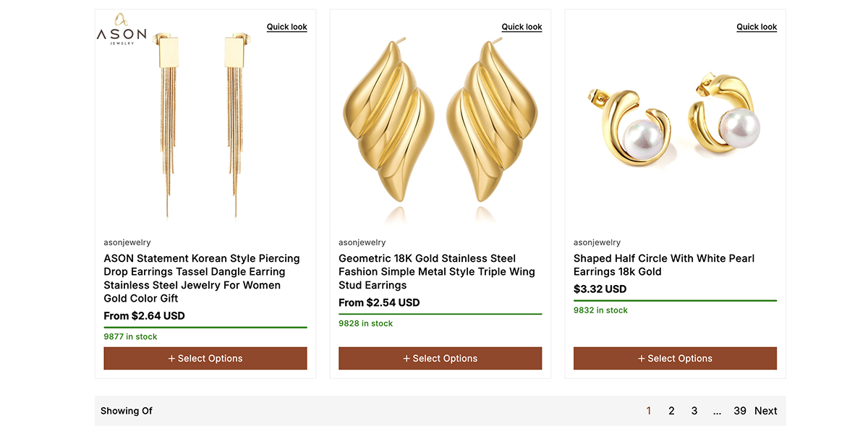The image size is (868, 434).
Task: Click the ASON Jewelry logo
Action: (x=122, y=30)
